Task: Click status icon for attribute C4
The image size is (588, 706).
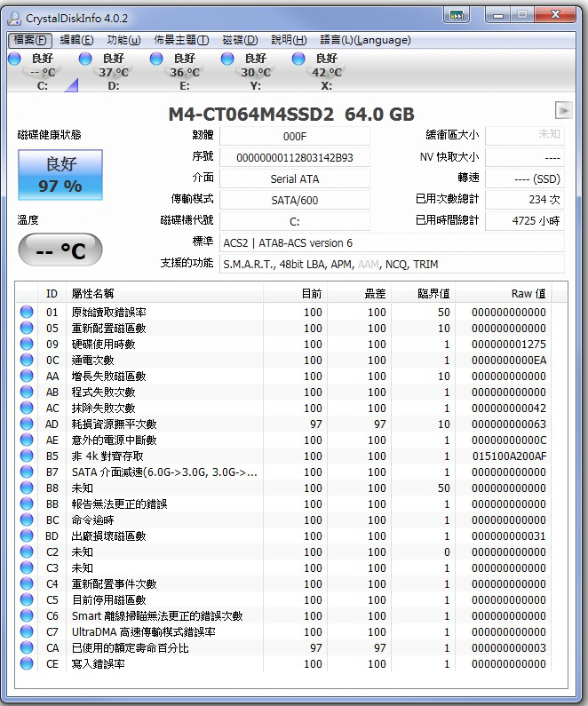Action: [27, 583]
